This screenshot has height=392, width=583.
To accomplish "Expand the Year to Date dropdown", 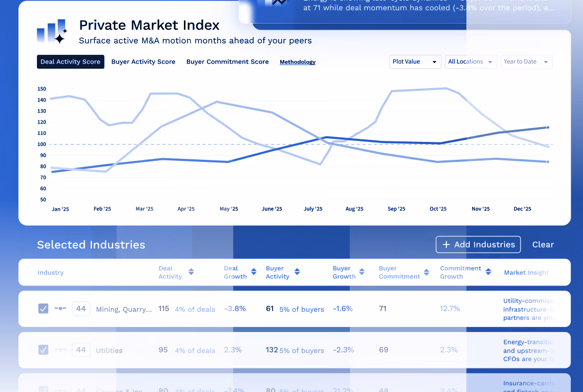I will pos(526,61).
